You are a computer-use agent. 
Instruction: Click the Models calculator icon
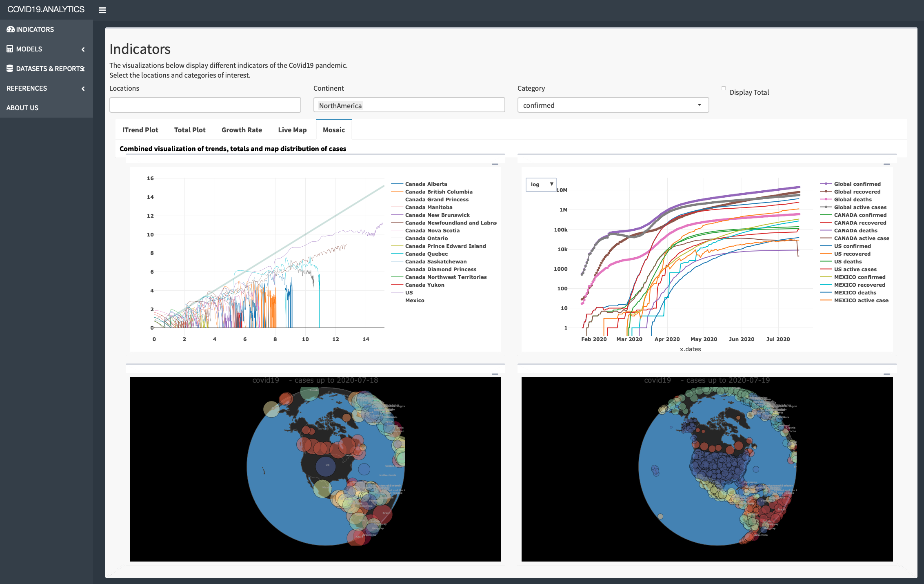point(10,49)
